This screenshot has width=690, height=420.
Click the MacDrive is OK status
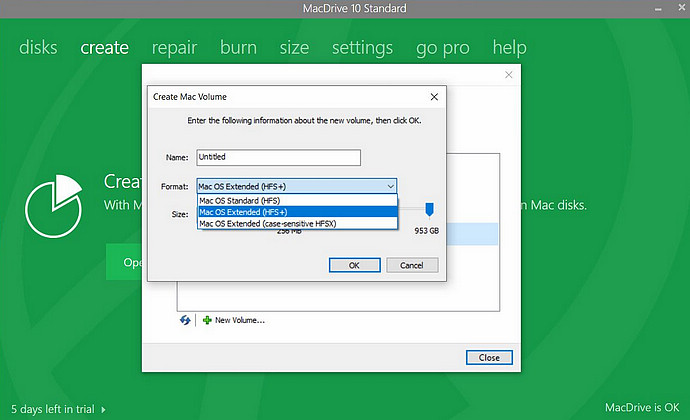(x=642, y=408)
